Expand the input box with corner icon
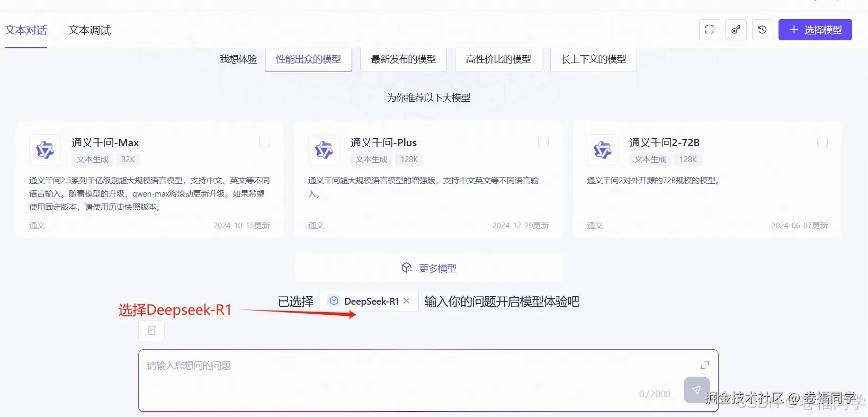The image size is (868, 417). pos(704,365)
